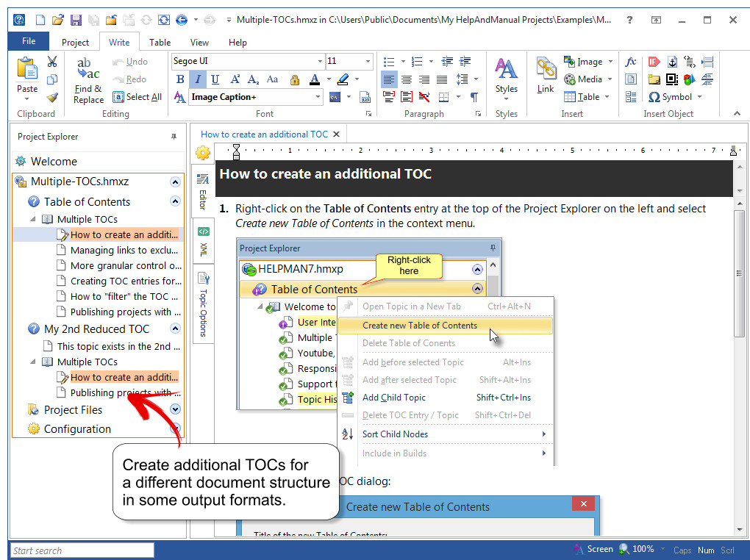750x560 pixels.
Task: Toggle paragraph marks pilcrow icon
Action: click(x=474, y=97)
